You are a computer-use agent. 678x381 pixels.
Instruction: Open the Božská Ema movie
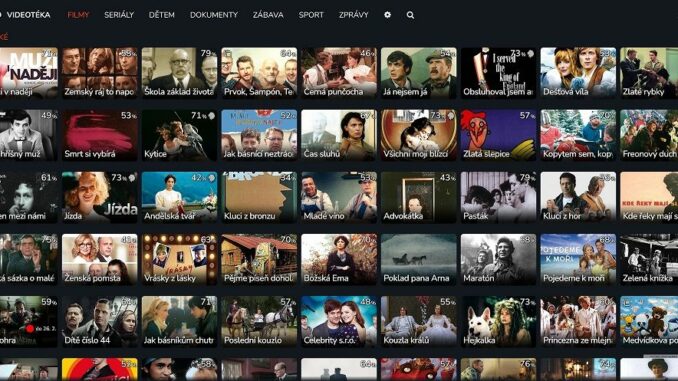(x=339, y=259)
